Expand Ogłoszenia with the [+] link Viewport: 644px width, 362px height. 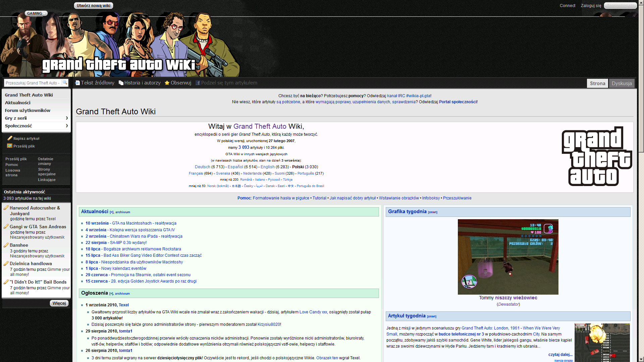click(x=111, y=294)
